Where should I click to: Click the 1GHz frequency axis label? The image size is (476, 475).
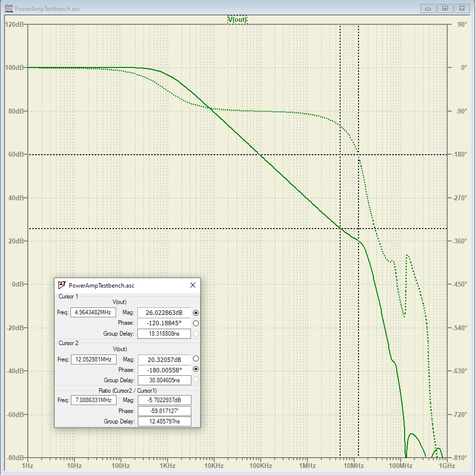447,466
